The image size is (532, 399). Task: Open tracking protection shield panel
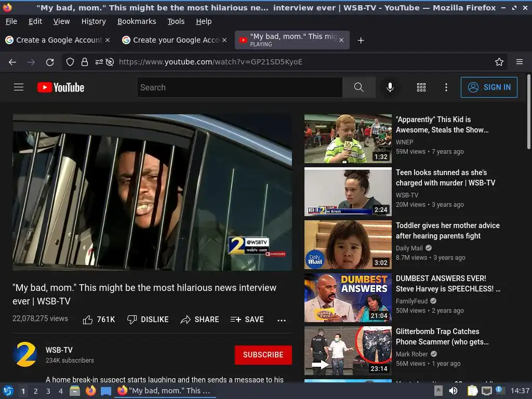click(70, 62)
